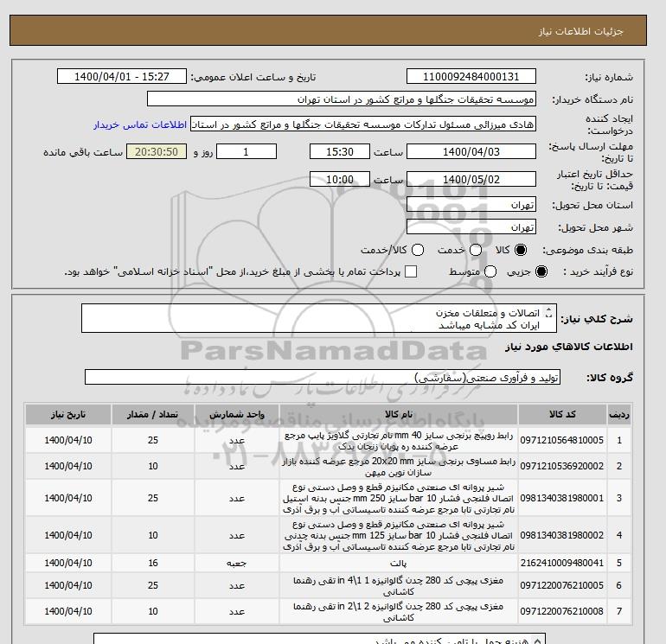
Task: Click the price validity date 1400/05/02
Action: (x=471, y=179)
